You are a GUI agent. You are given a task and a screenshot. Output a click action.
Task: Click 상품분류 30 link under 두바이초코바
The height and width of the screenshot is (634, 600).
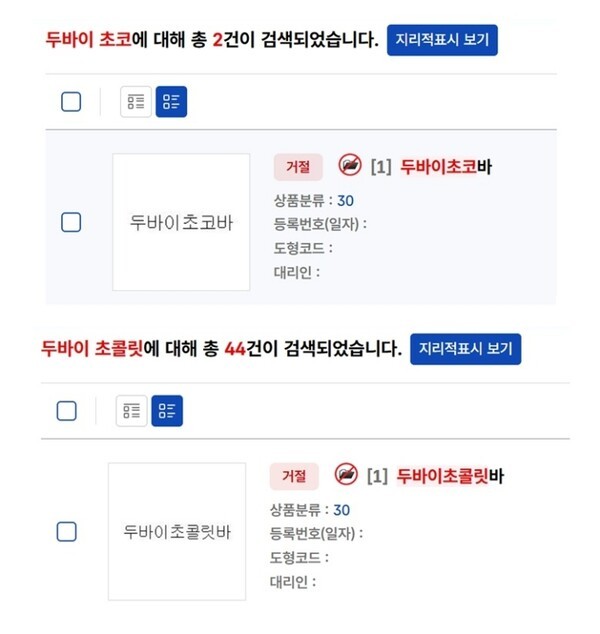(x=346, y=200)
